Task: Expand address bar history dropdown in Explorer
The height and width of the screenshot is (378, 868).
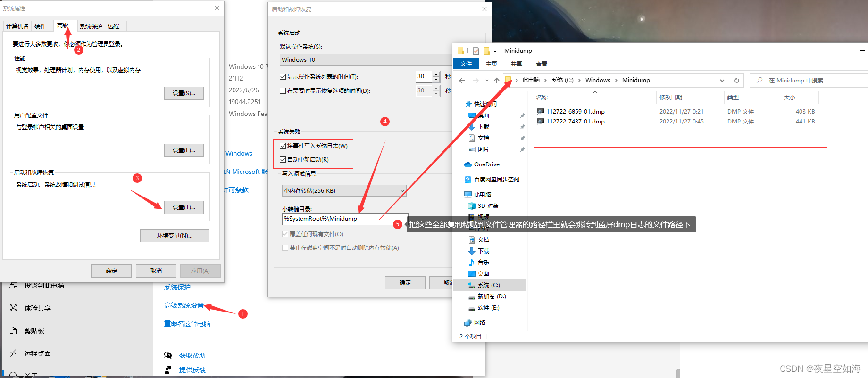Action: 722,81
